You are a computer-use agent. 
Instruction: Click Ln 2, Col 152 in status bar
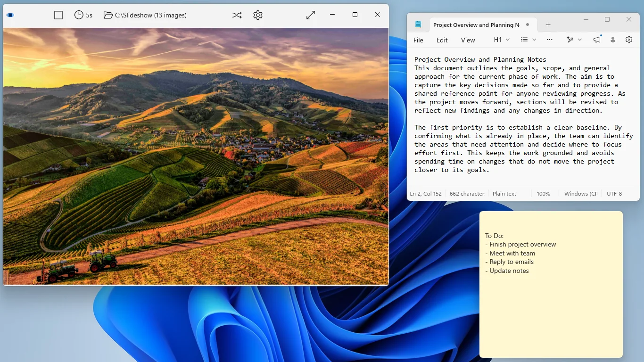point(426,194)
